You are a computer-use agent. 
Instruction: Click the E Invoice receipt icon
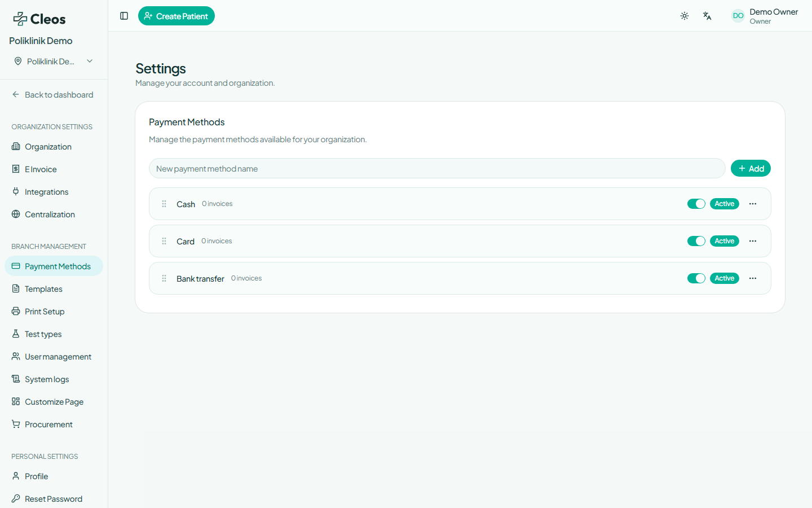point(16,169)
